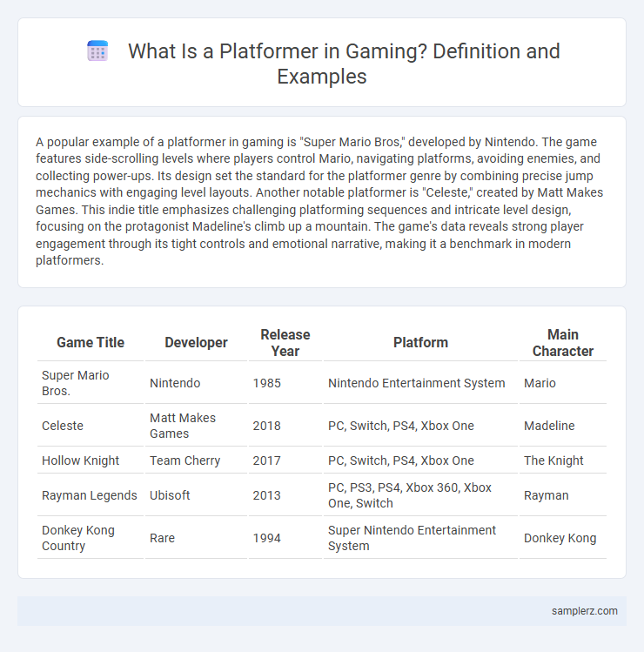
Task: Click the page title heading
Action: 344,64
